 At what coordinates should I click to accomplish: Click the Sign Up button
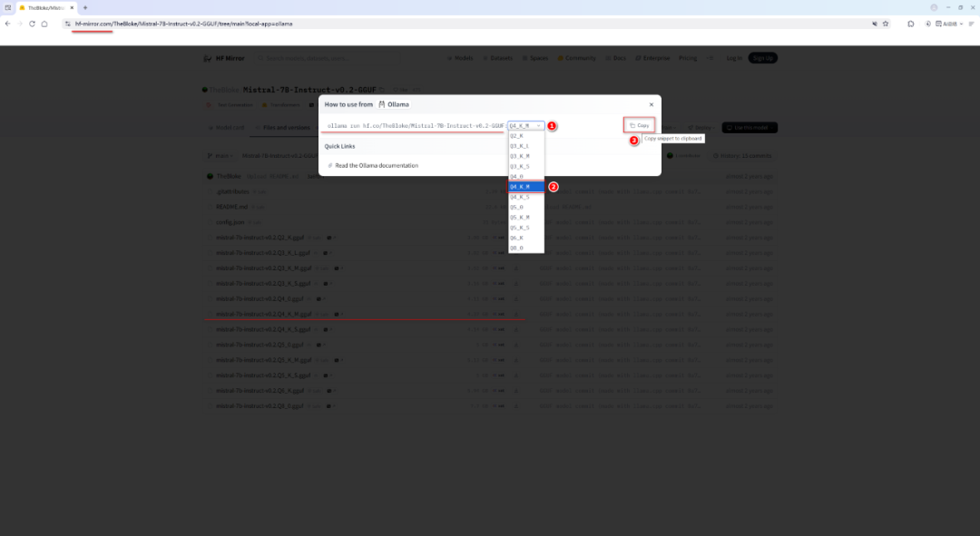762,58
